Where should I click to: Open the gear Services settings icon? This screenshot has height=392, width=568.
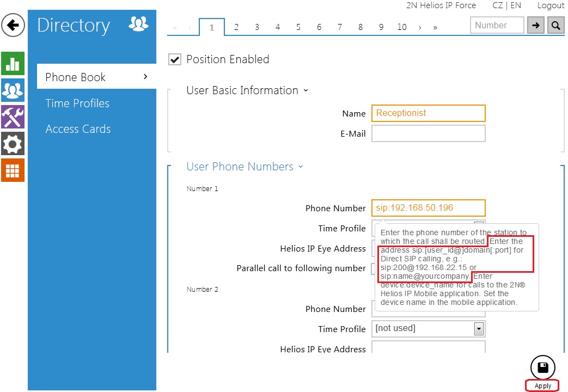(13, 144)
